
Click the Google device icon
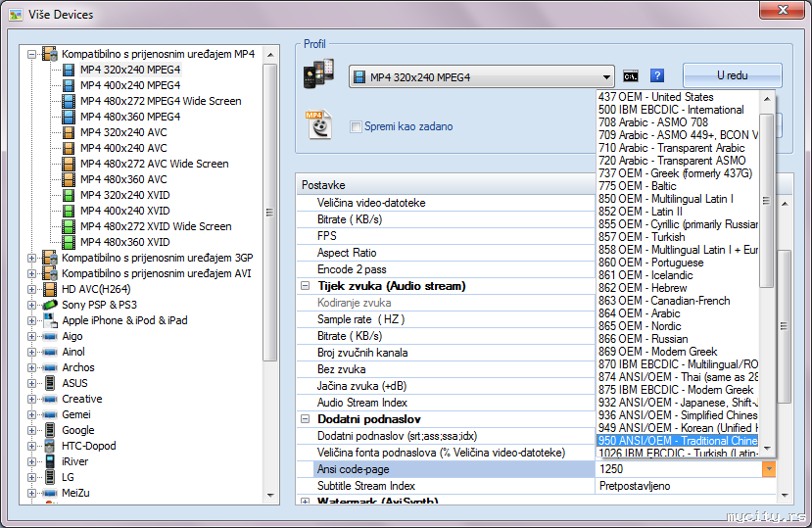pos(50,430)
